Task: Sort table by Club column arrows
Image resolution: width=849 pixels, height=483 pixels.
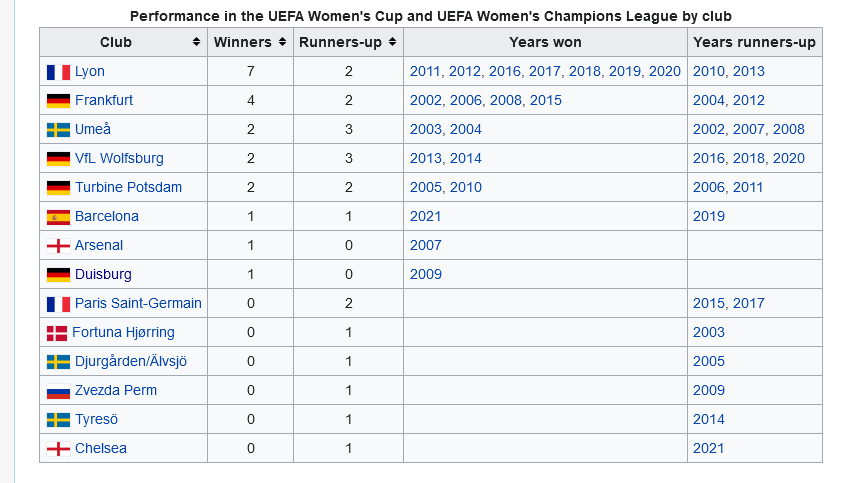Action: [196, 42]
